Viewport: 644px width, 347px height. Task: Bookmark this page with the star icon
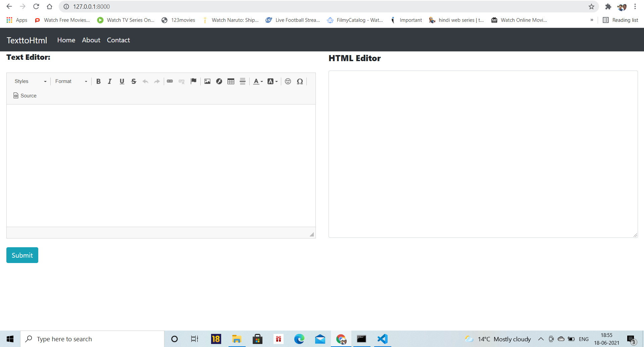[591, 6]
